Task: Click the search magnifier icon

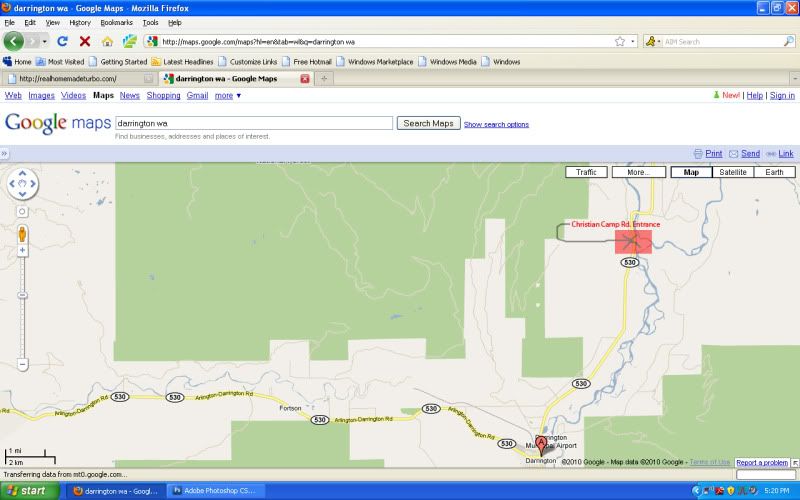Action: click(789, 41)
